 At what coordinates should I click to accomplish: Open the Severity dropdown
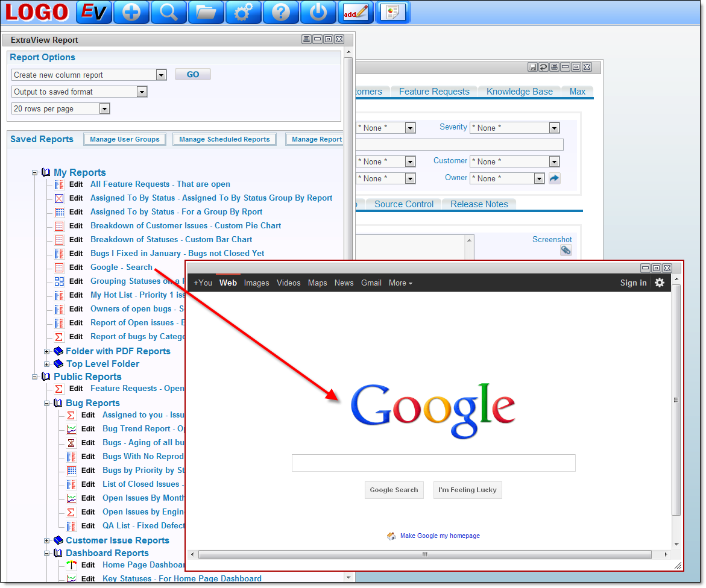point(554,128)
